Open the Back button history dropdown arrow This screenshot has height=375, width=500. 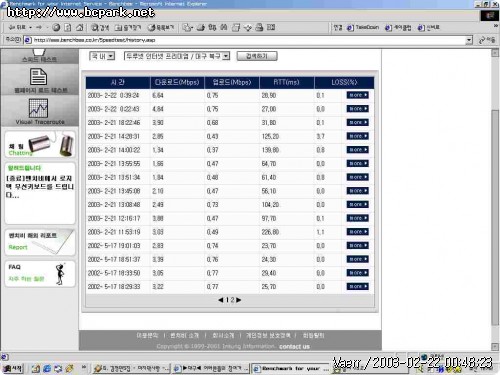[31, 27]
